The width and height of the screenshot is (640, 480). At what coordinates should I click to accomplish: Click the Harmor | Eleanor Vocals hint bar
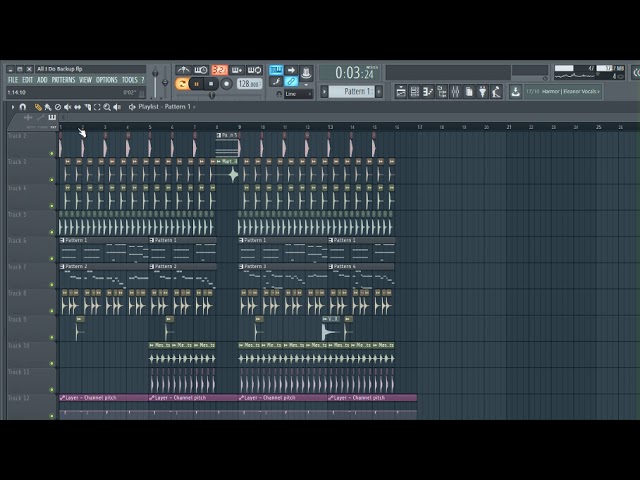pyautogui.click(x=563, y=91)
